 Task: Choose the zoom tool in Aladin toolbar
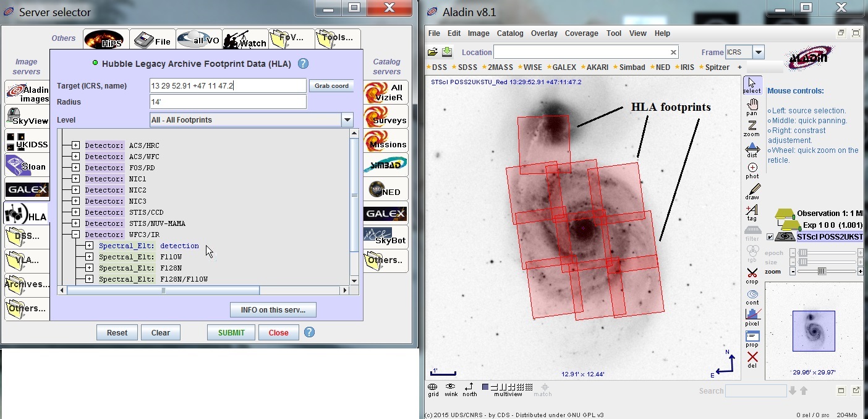752,129
